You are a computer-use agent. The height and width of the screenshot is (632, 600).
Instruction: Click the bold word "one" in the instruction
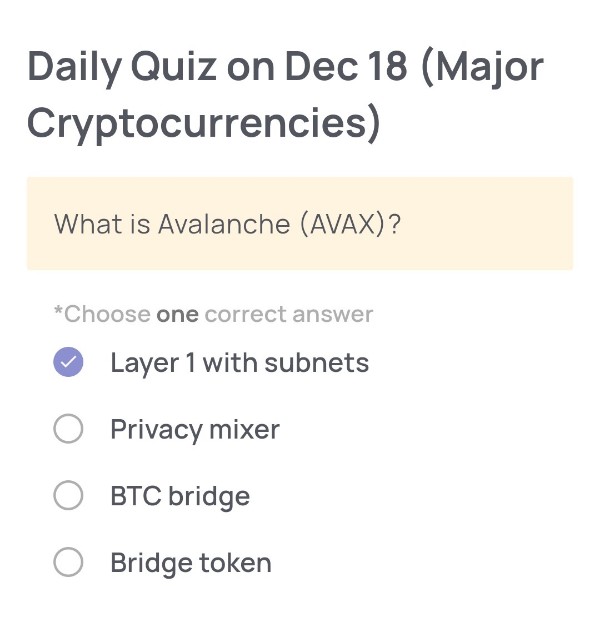tap(177, 314)
